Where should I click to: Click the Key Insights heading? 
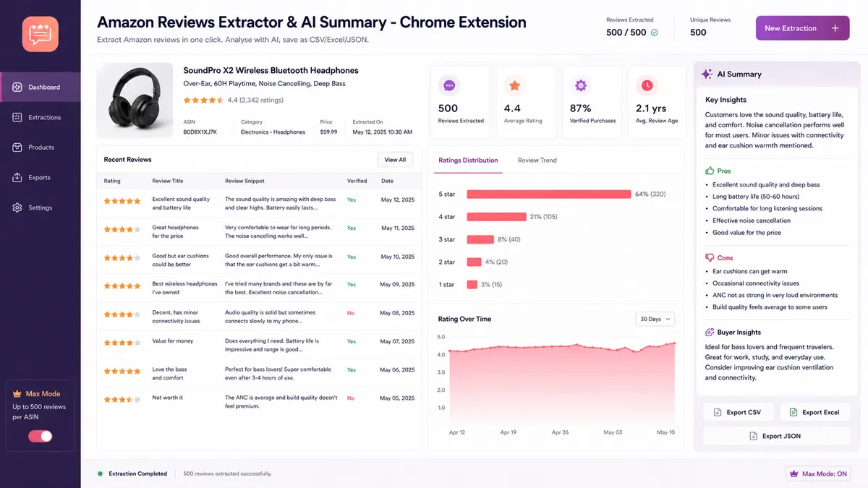726,100
